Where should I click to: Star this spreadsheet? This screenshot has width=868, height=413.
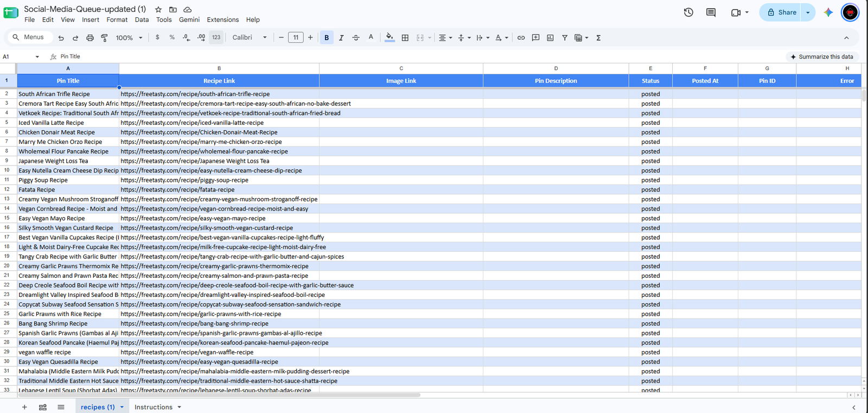tap(158, 9)
